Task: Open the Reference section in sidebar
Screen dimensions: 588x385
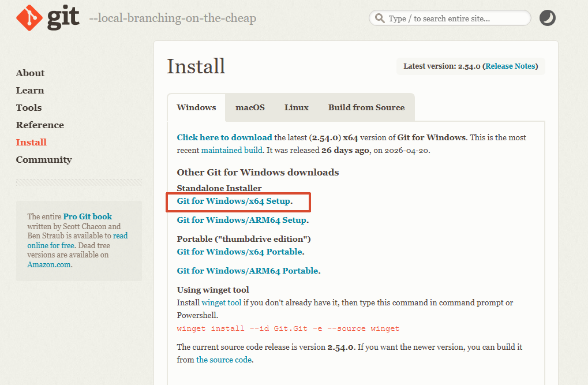Action: (x=40, y=125)
